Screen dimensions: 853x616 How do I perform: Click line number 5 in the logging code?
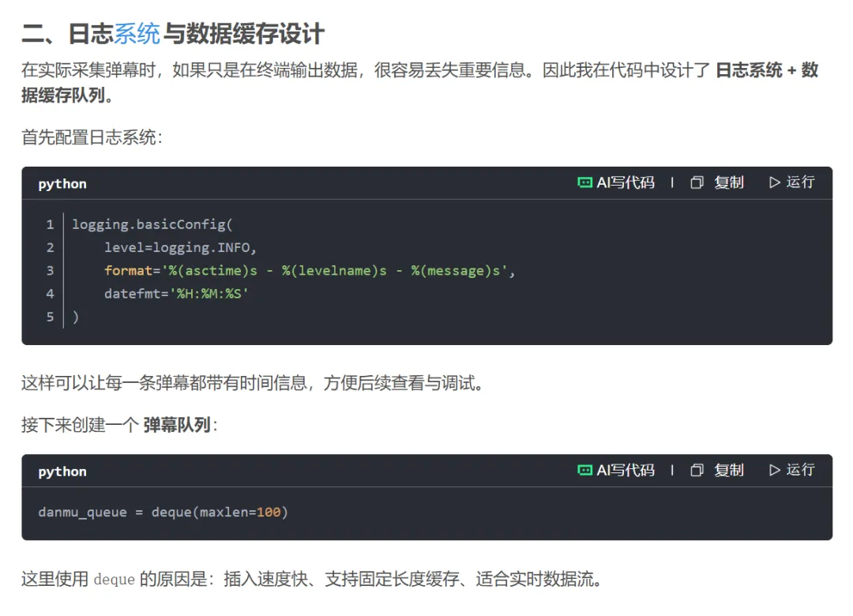50,317
